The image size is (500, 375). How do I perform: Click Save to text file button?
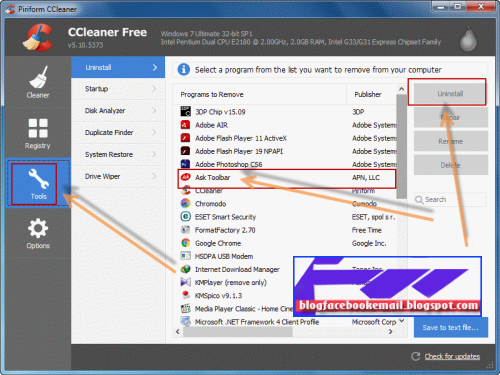click(451, 327)
